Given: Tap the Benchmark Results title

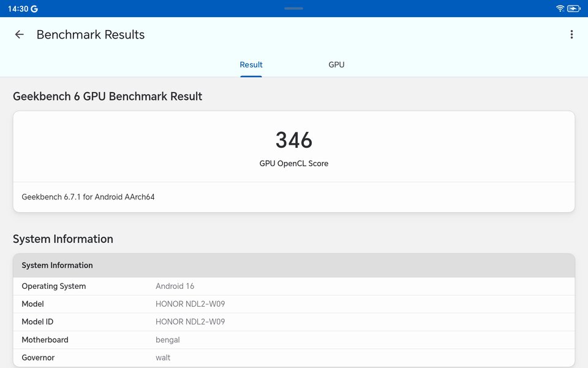Looking at the screenshot, I should coord(91,34).
